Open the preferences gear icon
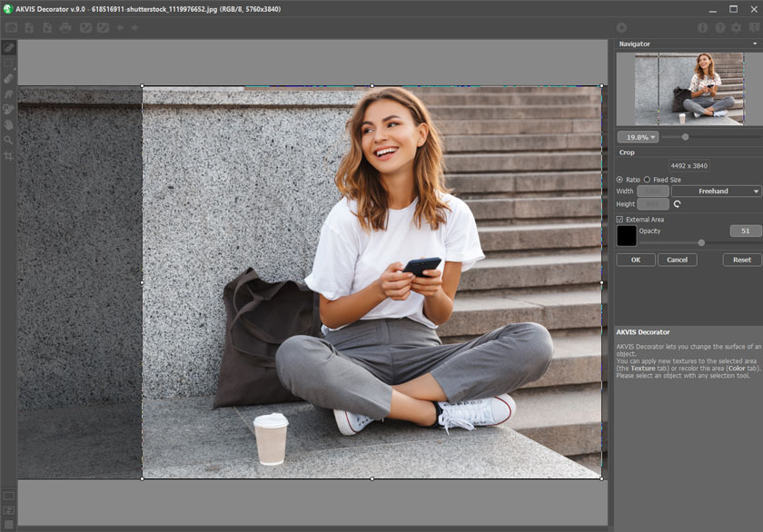 coord(737,28)
